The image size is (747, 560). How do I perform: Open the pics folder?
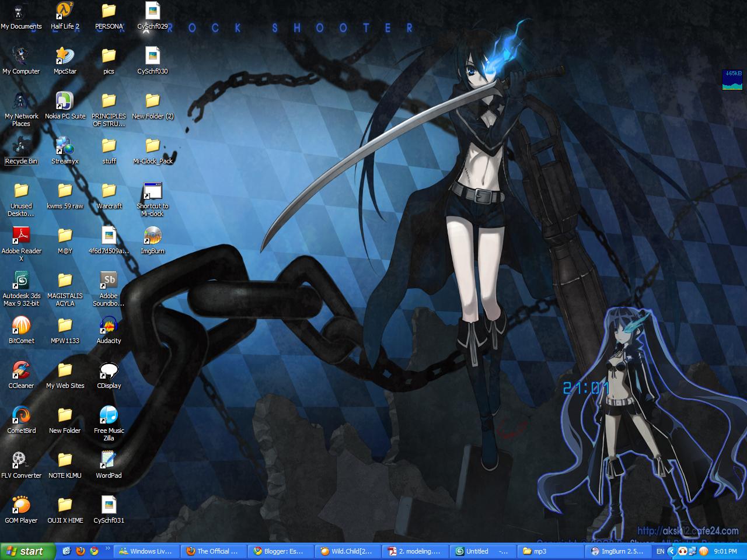point(109,61)
